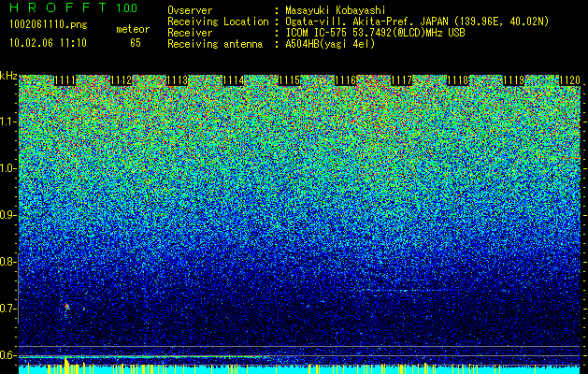Click the 1120 time marker
This screenshot has width=588, height=374.
pyautogui.click(x=570, y=80)
